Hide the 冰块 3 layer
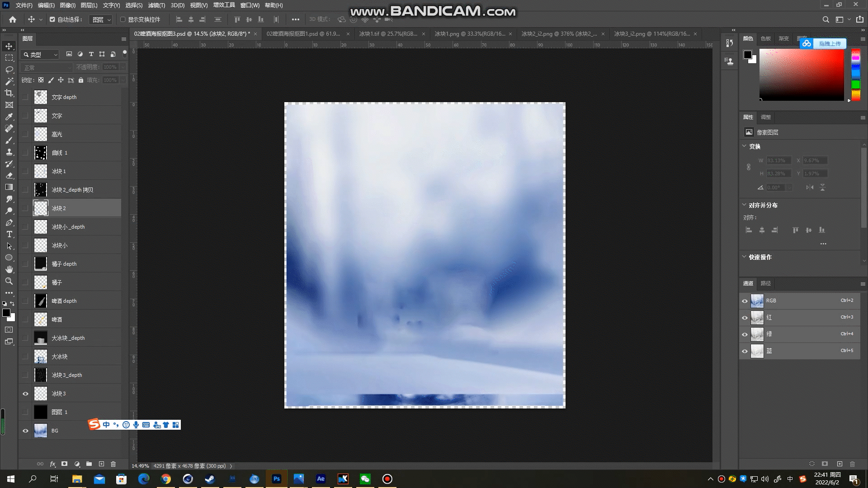The width and height of the screenshot is (868, 488). pyautogui.click(x=25, y=394)
